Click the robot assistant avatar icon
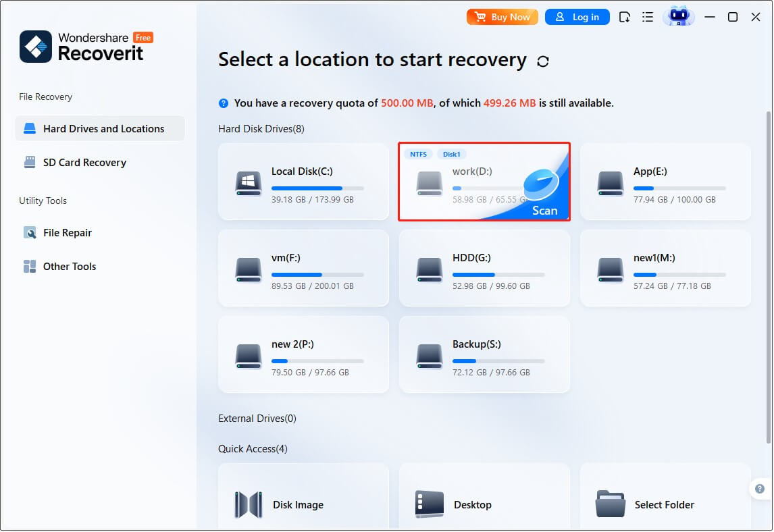The image size is (774, 532). [679, 16]
